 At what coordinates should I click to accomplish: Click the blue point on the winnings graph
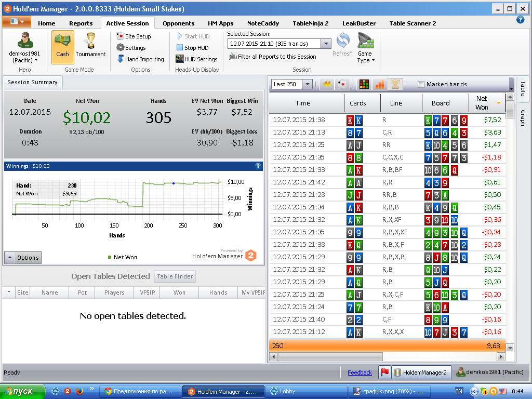coord(174,183)
